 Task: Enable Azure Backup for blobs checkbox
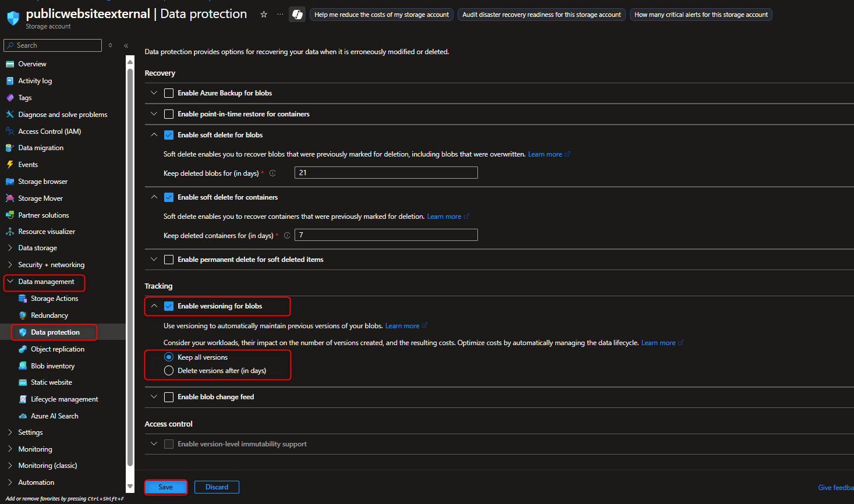pyautogui.click(x=169, y=93)
